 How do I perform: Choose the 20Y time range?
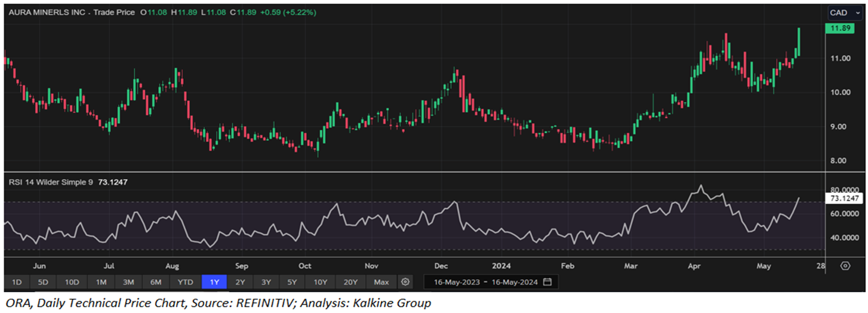(x=351, y=281)
